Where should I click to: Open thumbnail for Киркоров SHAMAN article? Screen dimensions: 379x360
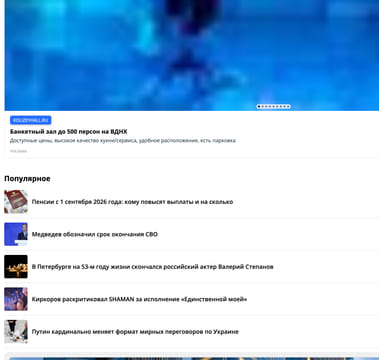pos(16,299)
